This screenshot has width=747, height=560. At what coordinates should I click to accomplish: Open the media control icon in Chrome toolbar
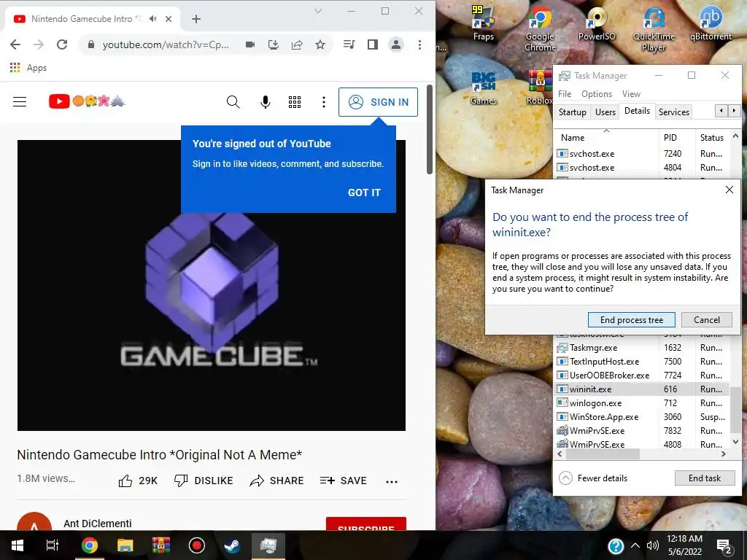(349, 44)
